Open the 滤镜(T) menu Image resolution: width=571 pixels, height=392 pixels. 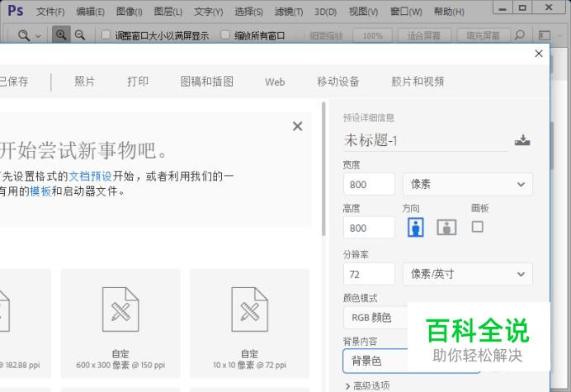(x=289, y=12)
